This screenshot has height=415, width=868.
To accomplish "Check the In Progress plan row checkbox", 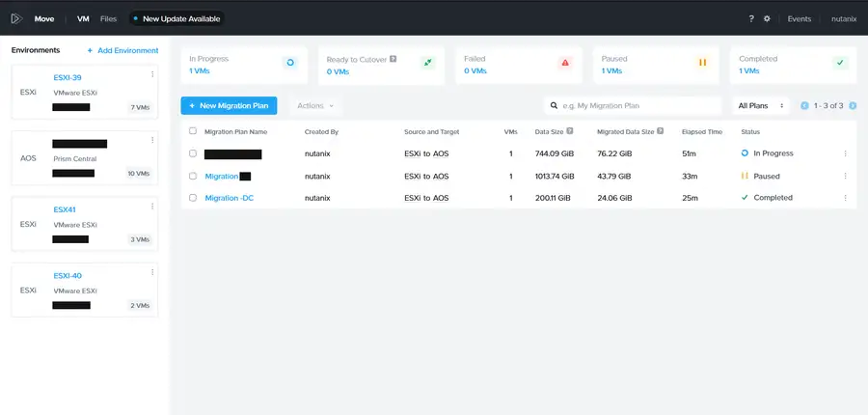I will coord(193,153).
